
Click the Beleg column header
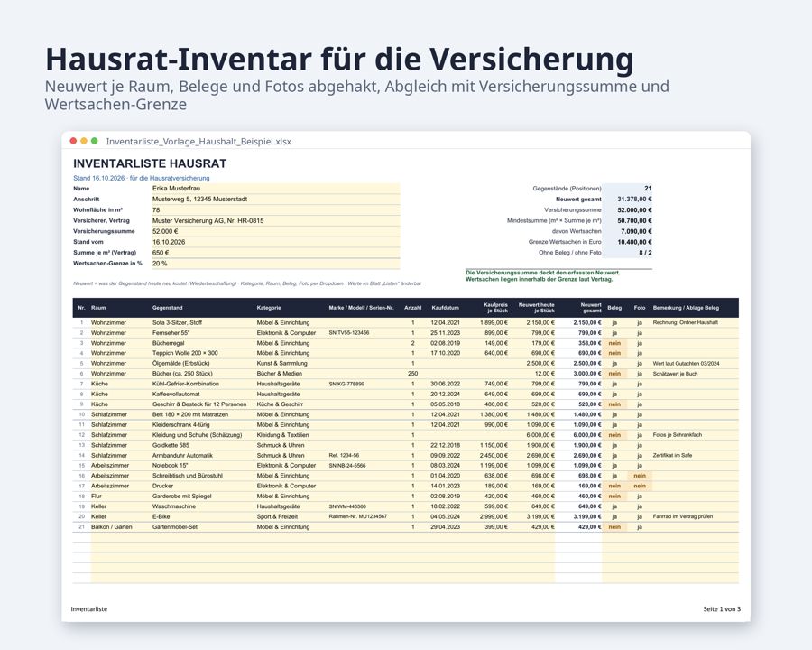(614, 308)
